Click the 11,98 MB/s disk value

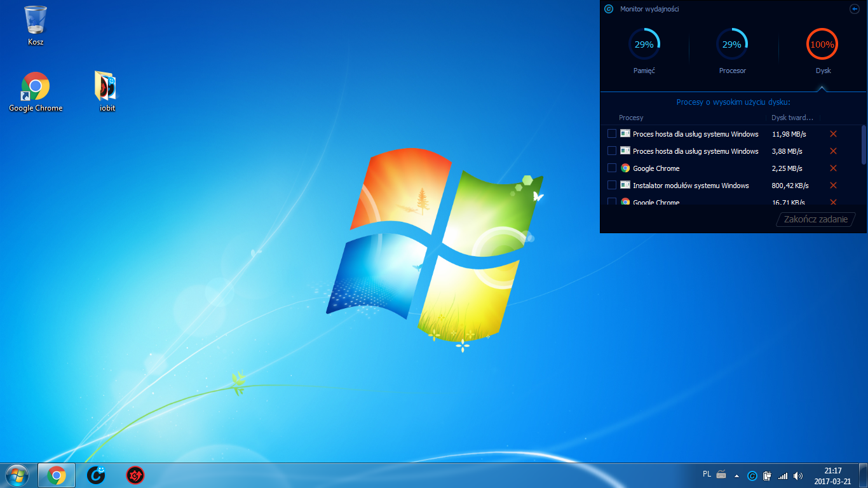(789, 134)
